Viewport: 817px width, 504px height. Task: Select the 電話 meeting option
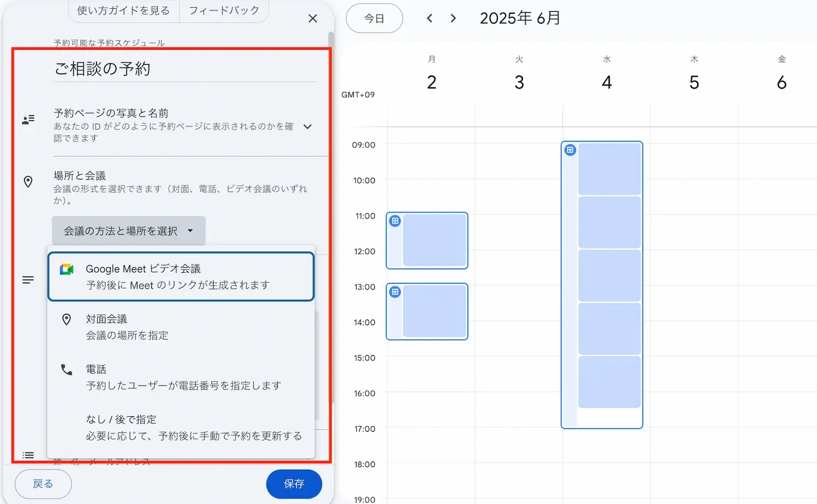pyautogui.click(x=183, y=378)
